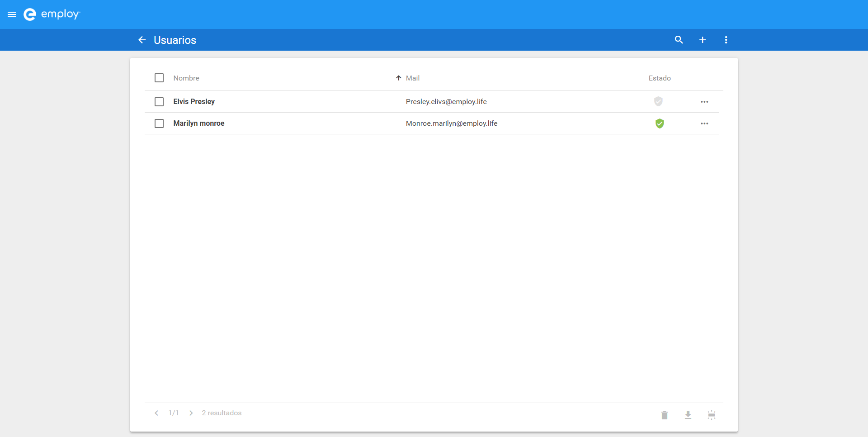Image resolution: width=868 pixels, height=437 pixels.
Task: Sort by the Nombre column header
Action: [x=186, y=78]
